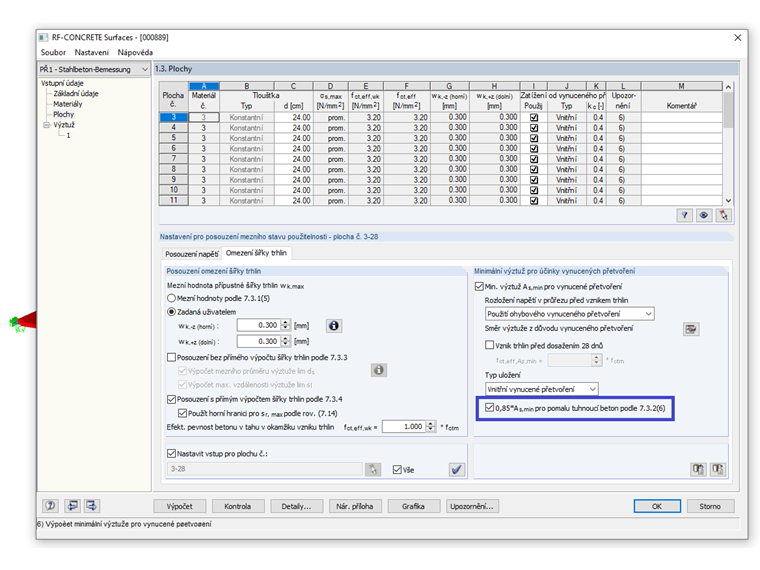Click the wk,+z (dolní) 0.300 input field
This screenshot has width=760, height=570.
click(x=259, y=341)
